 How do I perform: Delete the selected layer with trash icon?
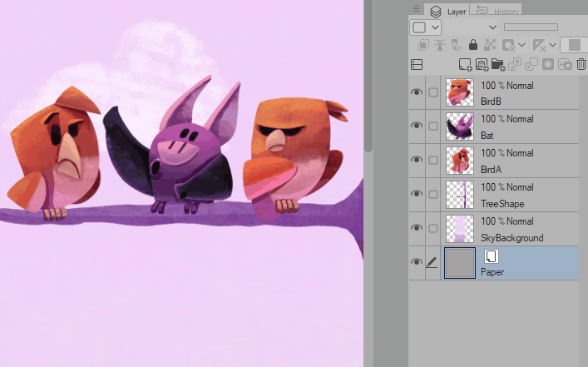(581, 64)
